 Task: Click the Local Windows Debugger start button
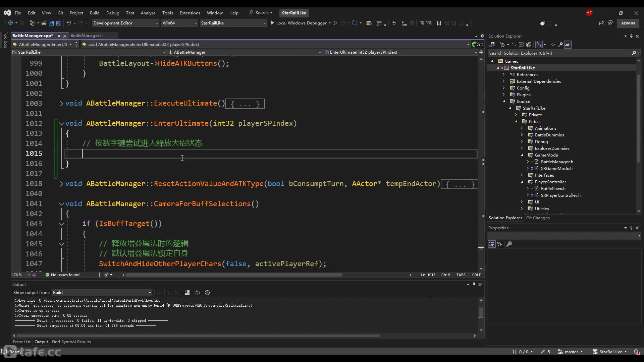272,23
